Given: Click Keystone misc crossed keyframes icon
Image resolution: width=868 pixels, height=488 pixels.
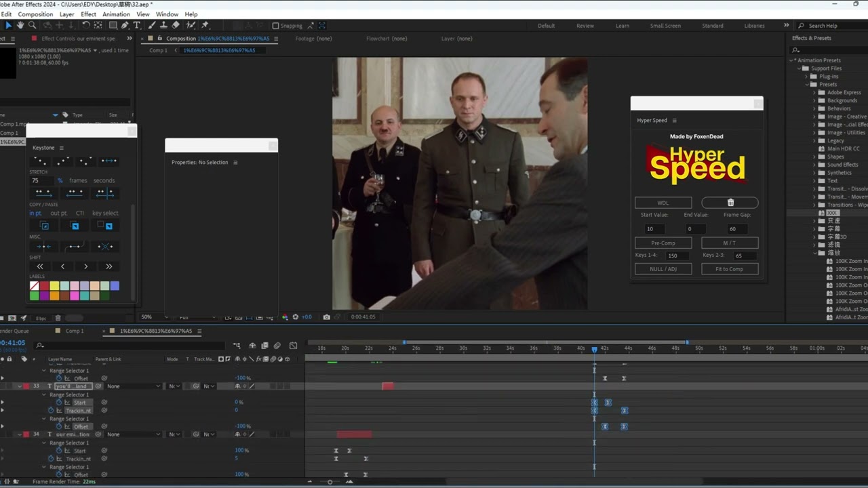Looking at the screenshot, I should [104, 246].
